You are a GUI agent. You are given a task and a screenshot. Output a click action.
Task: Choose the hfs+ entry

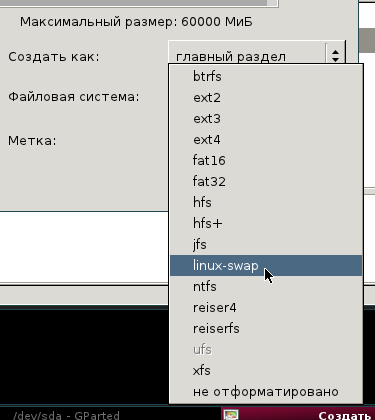click(x=266, y=224)
